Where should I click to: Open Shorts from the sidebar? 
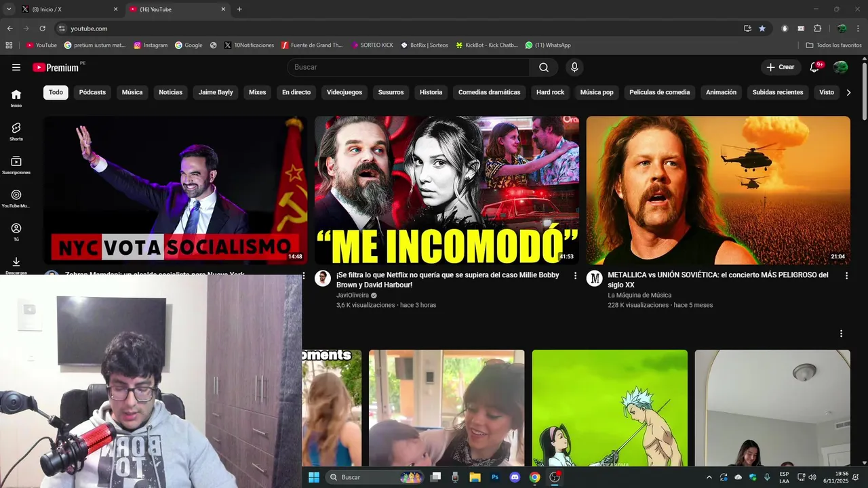click(x=16, y=131)
